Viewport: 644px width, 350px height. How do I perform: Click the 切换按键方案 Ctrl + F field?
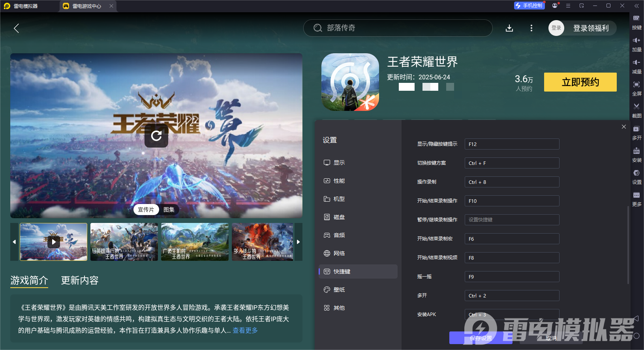[512, 163]
